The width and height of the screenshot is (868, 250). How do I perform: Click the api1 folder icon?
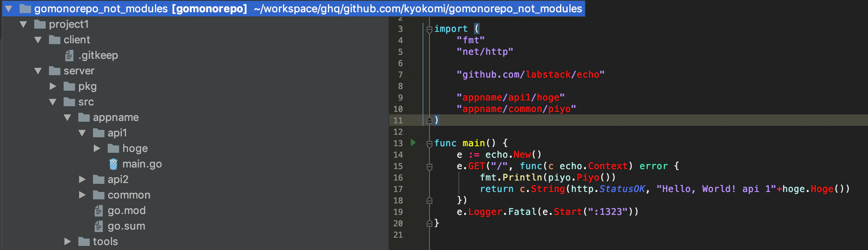(99, 133)
